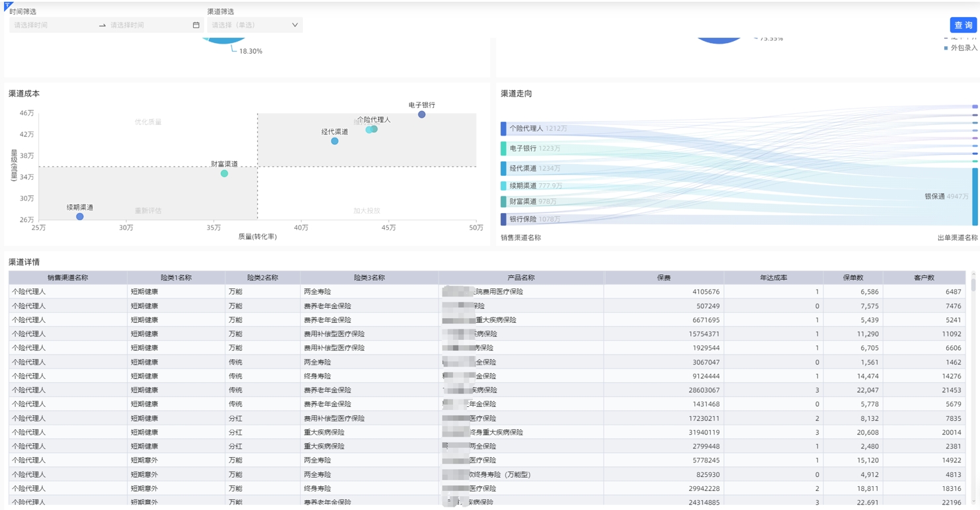Viewport: 980px width, 510px height.
Task: Select 财富渠道 point in scatter chart
Action: point(224,173)
